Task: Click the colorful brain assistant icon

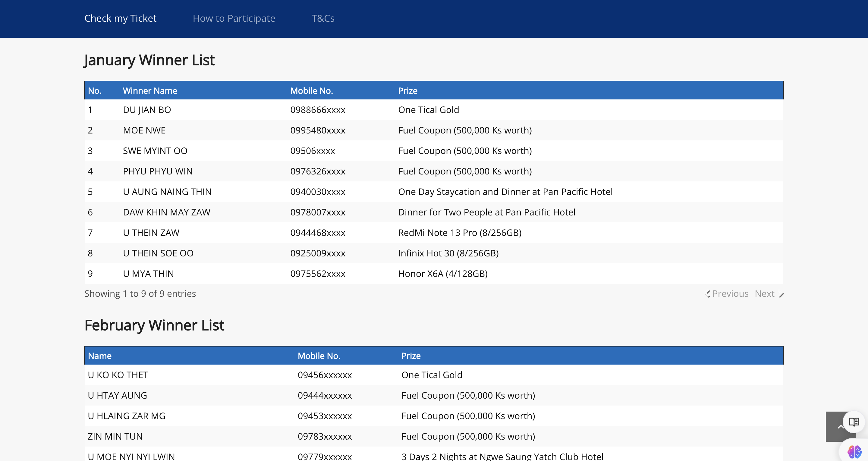Action: click(854, 452)
